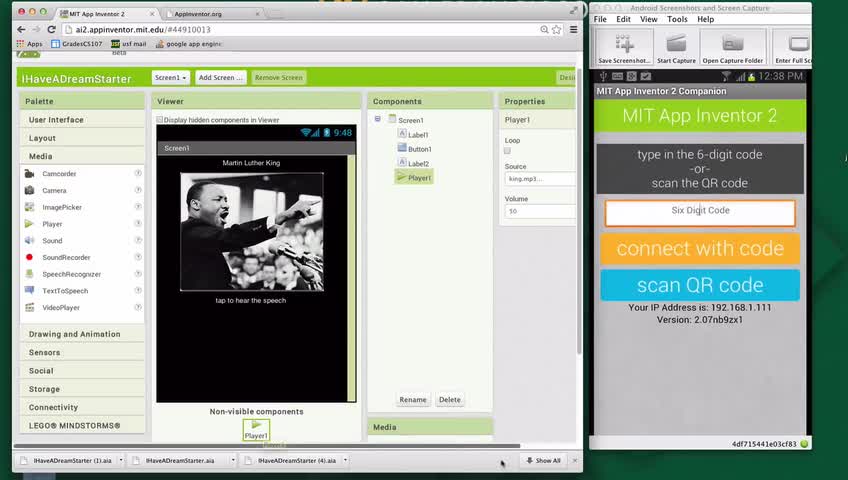This screenshot has height=480, width=848.
Task: Tap scan QR code button
Action: click(x=700, y=285)
